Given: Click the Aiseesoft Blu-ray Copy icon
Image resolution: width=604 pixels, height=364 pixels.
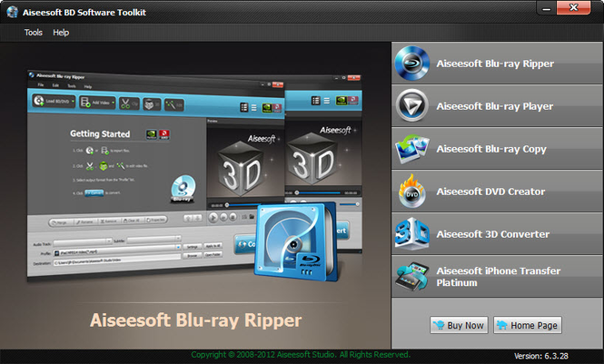Looking at the screenshot, I should [411, 149].
